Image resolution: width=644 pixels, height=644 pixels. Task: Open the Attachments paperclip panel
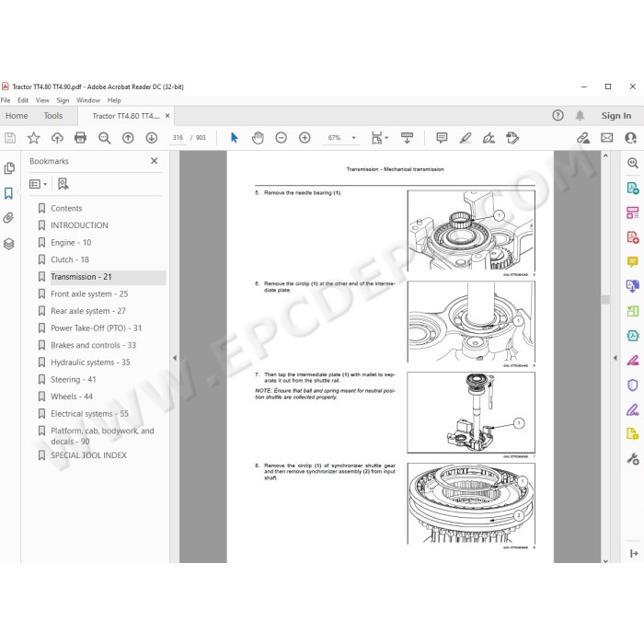coord(8,218)
